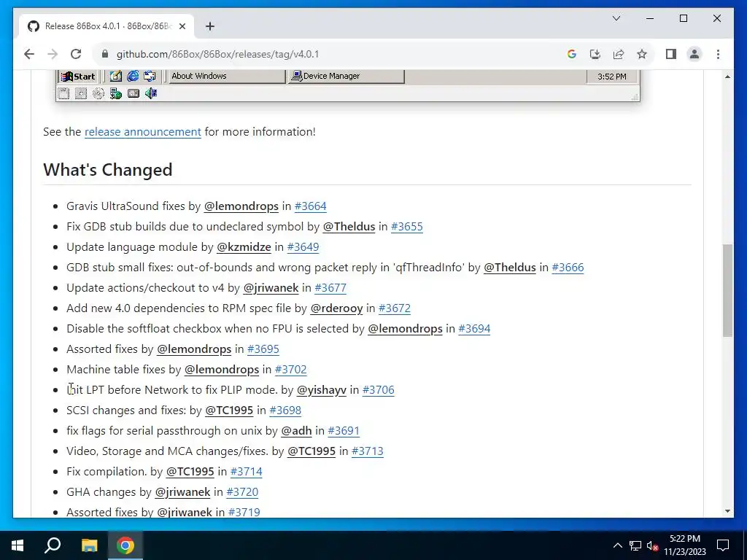Image resolution: width=747 pixels, height=560 pixels.
Task: Open @Theldus profile in GDB stub builds line
Action: (349, 227)
